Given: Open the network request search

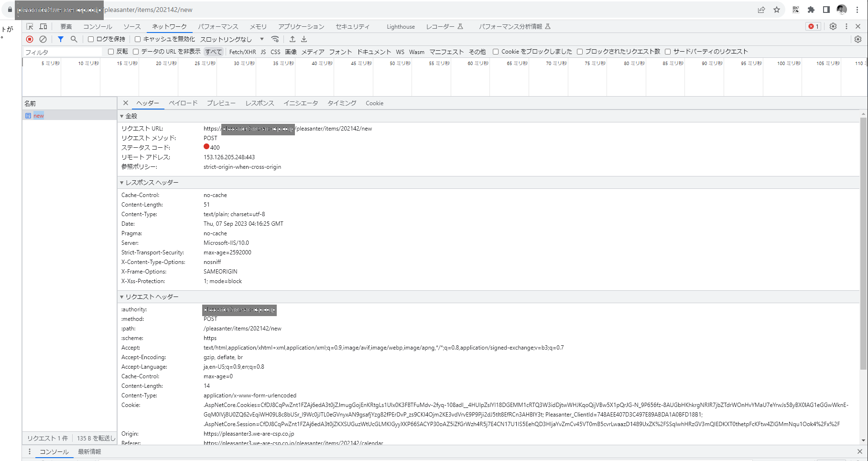Looking at the screenshot, I should 74,39.
